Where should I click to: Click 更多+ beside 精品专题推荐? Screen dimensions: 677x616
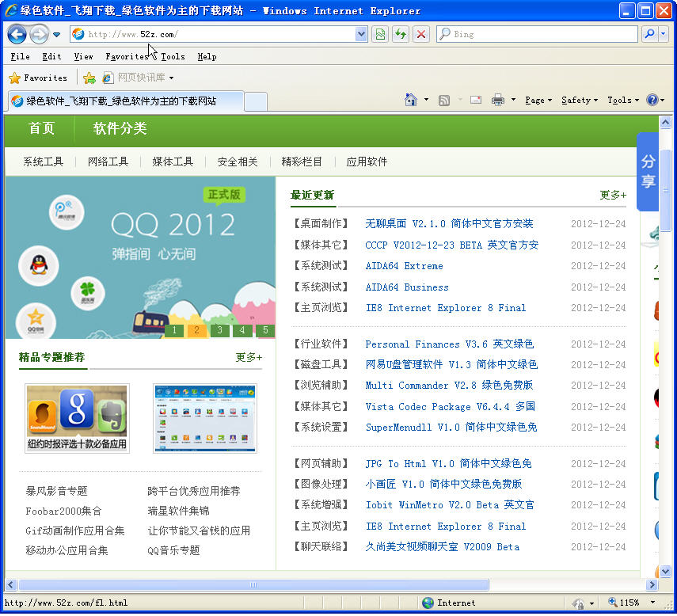(x=249, y=357)
